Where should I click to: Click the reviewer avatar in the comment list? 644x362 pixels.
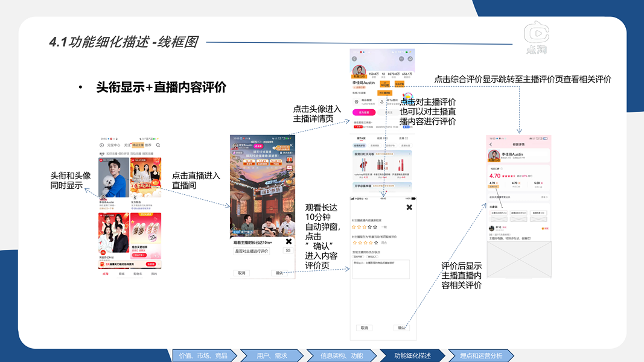(x=492, y=228)
